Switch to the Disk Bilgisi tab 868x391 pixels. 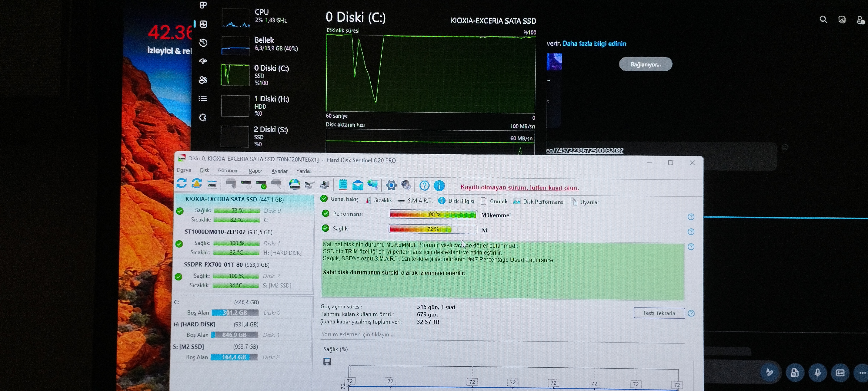click(x=456, y=201)
